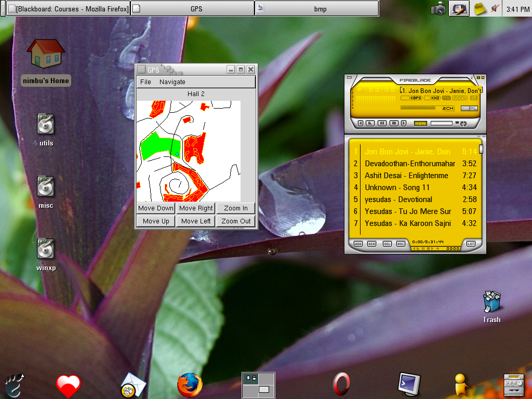532x399 pixels.
Task: Toggle the EQ equalizer button in the player
Action: coord(464,108)
